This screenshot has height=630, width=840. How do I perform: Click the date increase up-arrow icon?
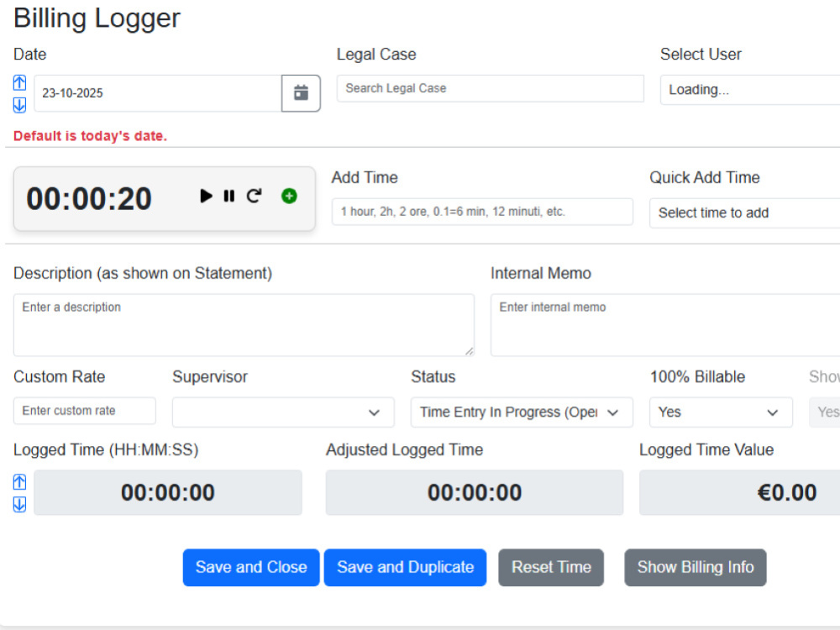pos(19,82)
